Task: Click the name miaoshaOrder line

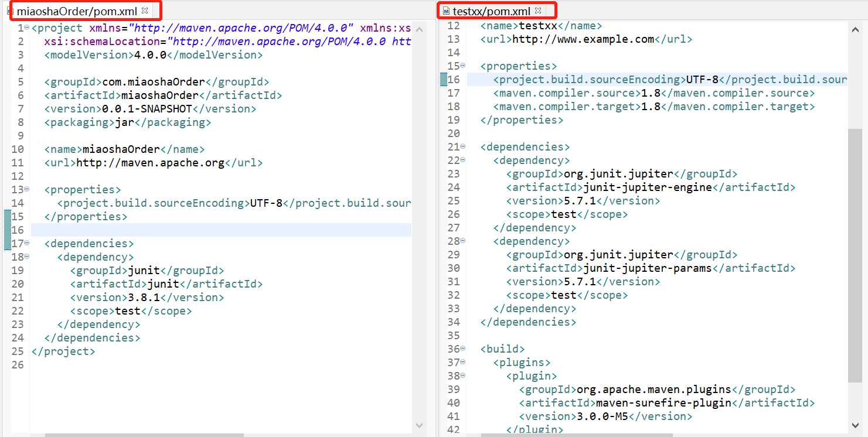Action: (124, 149)
